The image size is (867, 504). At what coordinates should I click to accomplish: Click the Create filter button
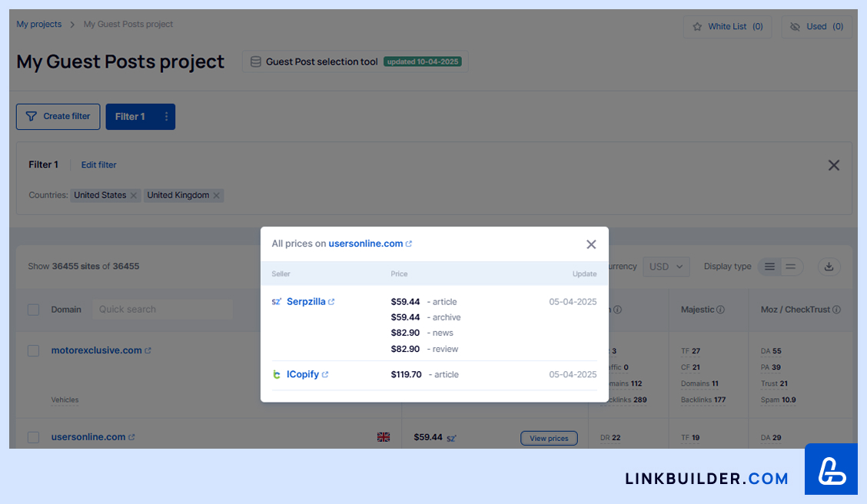[x=58, y=117]
